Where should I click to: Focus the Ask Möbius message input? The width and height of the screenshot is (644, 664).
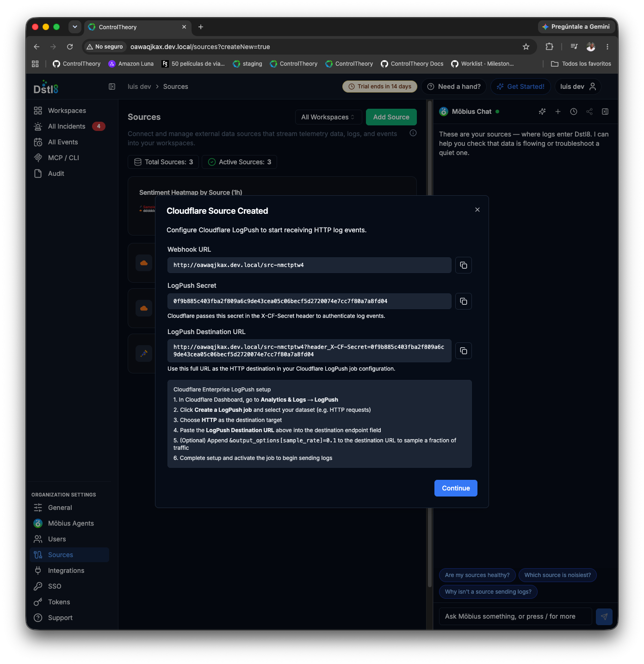tap(515, 616)
